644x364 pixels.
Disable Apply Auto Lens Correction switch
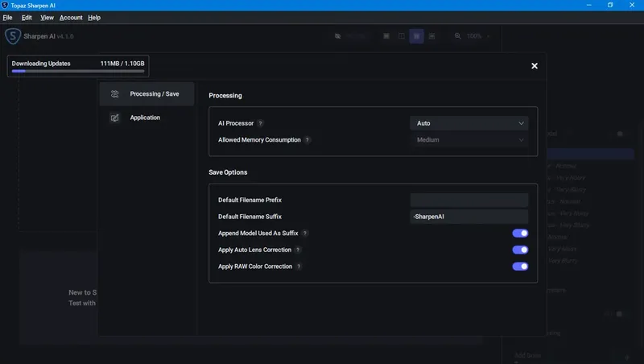click(520, 250)
